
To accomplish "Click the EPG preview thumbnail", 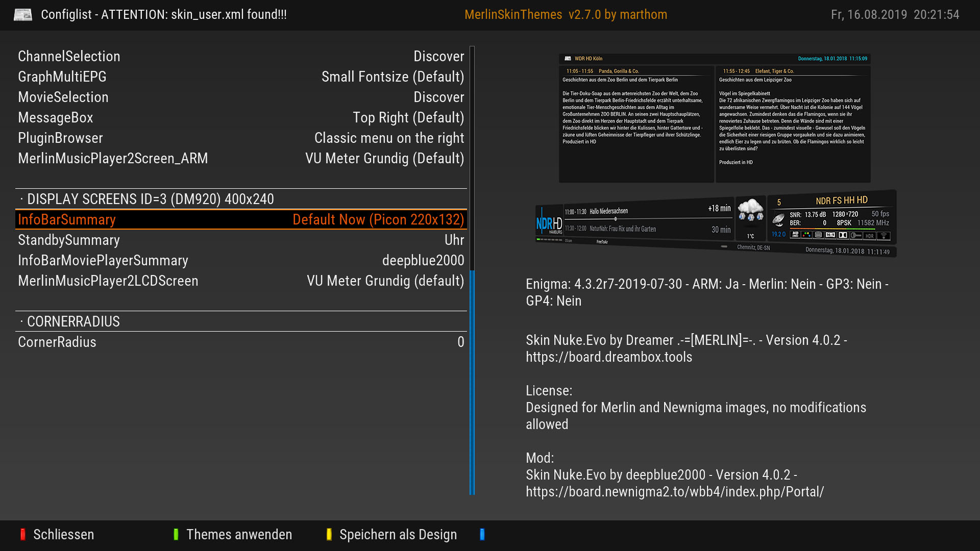I will click(715, 118).
